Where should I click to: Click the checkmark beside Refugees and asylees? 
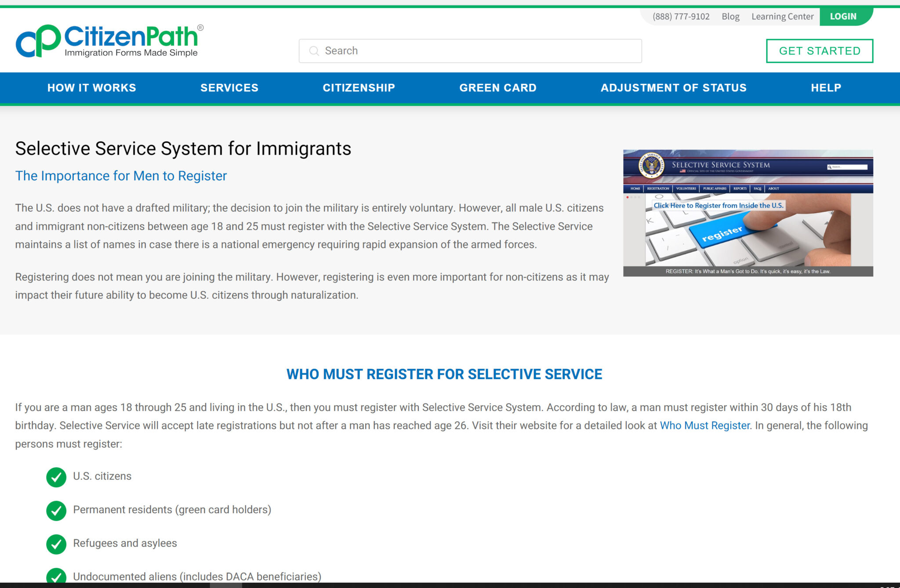(56, 544)
